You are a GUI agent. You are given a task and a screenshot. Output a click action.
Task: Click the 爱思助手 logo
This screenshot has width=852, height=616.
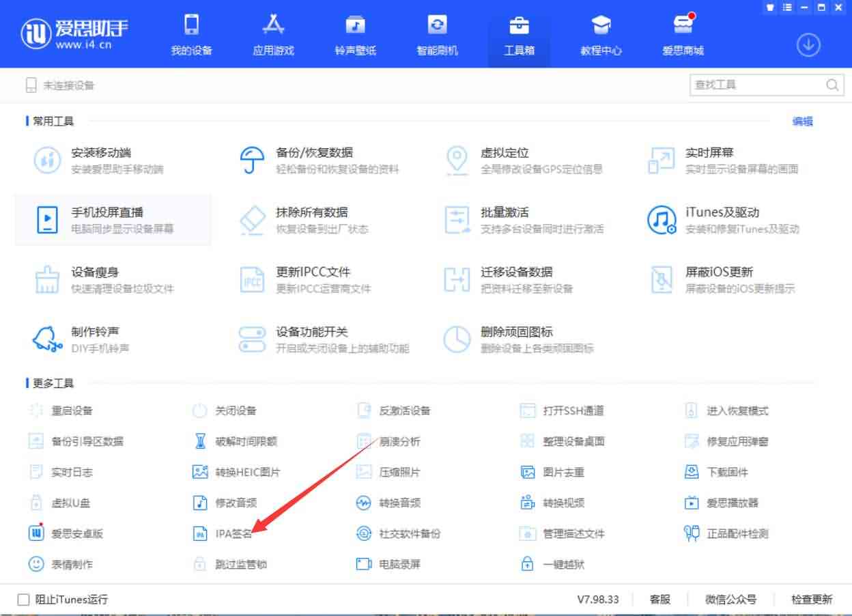(75, 33)
